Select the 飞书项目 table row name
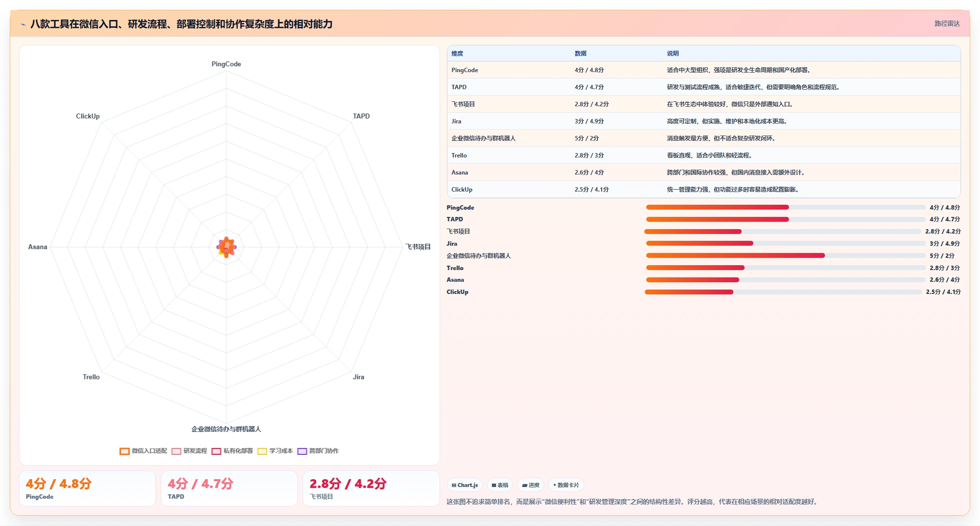 [x=463, y=104]
